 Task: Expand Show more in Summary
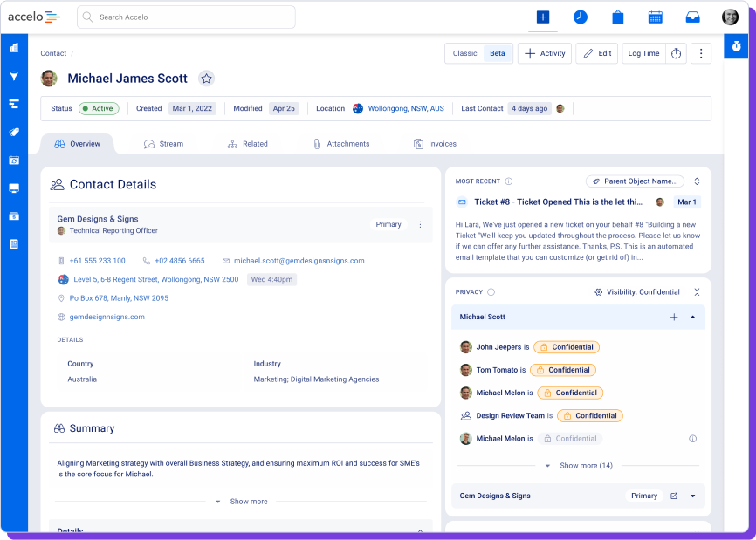coord(241,502)
